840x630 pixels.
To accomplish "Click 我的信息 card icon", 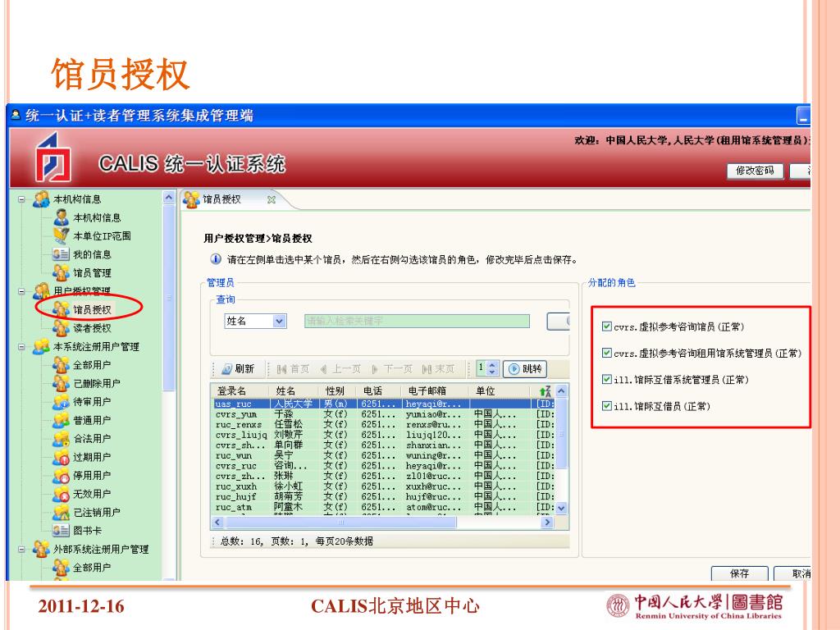I will (61, 254).
